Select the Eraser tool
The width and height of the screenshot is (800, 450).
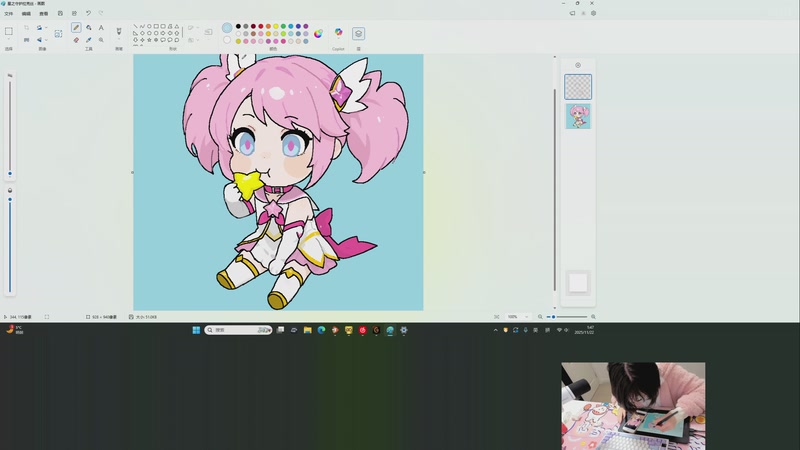[76, 40]
